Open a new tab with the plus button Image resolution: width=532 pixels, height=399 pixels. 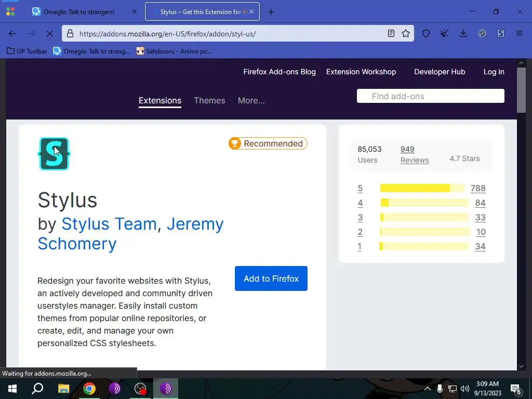tap(271, 12)
